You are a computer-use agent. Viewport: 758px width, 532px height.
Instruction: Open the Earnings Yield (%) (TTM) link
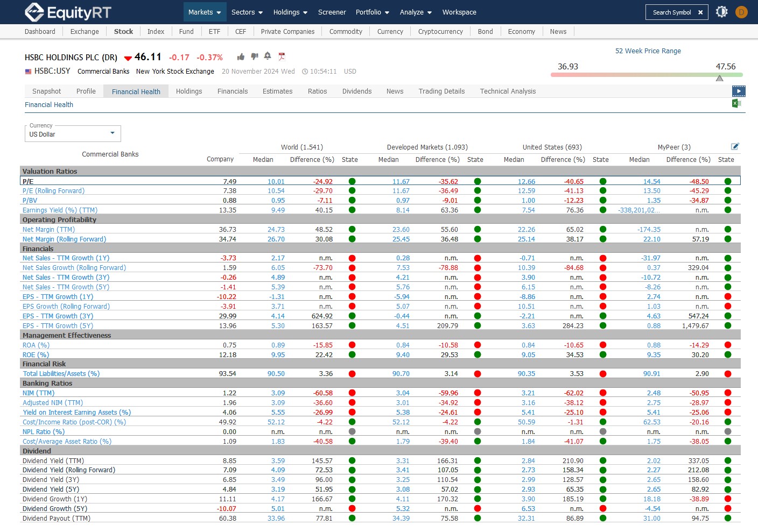click(60, 210)
